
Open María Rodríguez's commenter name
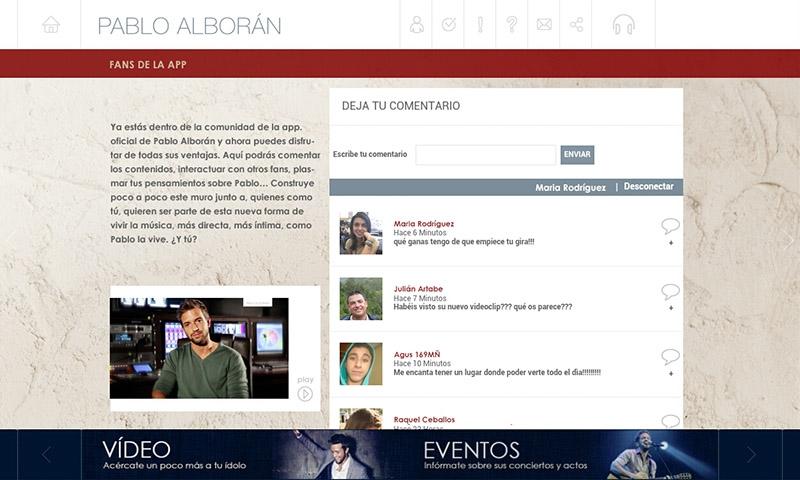[423, 223]
